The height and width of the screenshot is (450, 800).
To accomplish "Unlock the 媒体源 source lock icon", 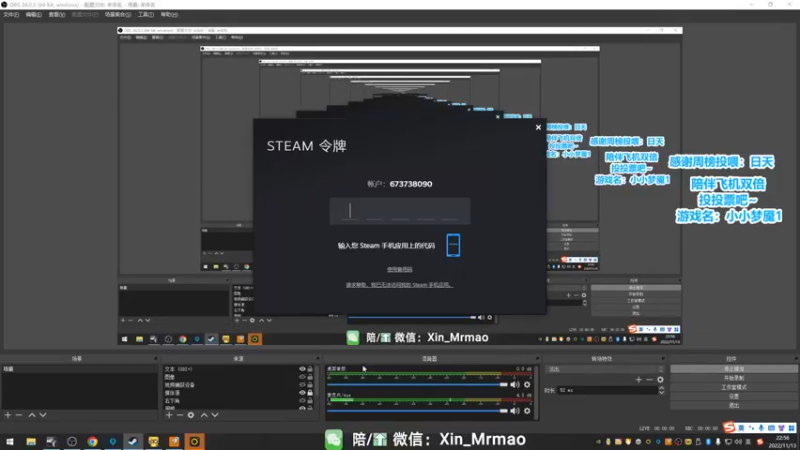I will [x=310, y=393].
